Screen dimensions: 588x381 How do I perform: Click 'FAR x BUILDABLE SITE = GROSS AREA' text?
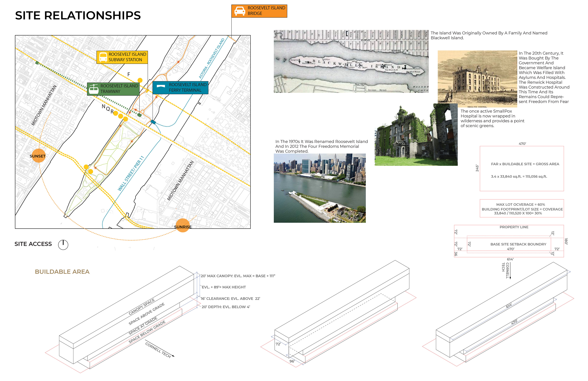[x=525, y=164]
